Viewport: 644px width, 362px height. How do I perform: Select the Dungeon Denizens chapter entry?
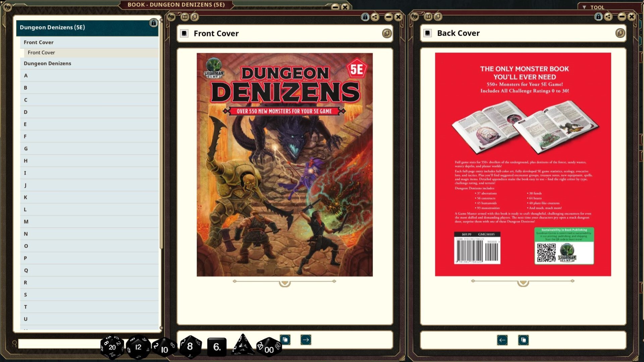coord(47,63)
